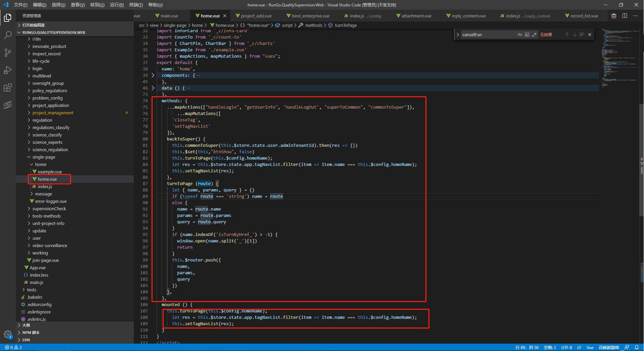Select the Vue language mode
Viewport: 644px width, 351px height.
[590, 347]
